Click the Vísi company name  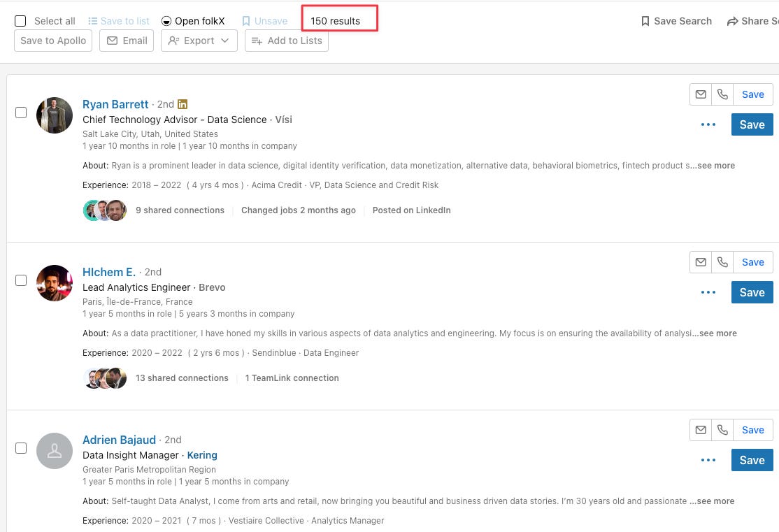[x=284, y=120]
